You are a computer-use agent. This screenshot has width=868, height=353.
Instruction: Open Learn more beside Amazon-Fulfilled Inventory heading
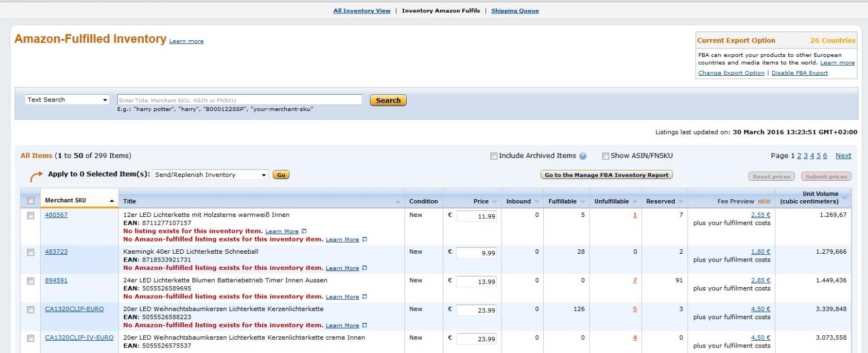coord(187,41)
